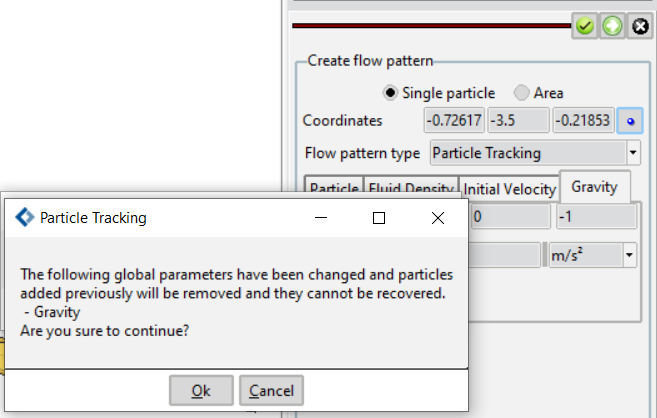The image size is (657, 418).
Task: Click the Particle Tracking dialog logo icon
Action: tap(25, 217)
